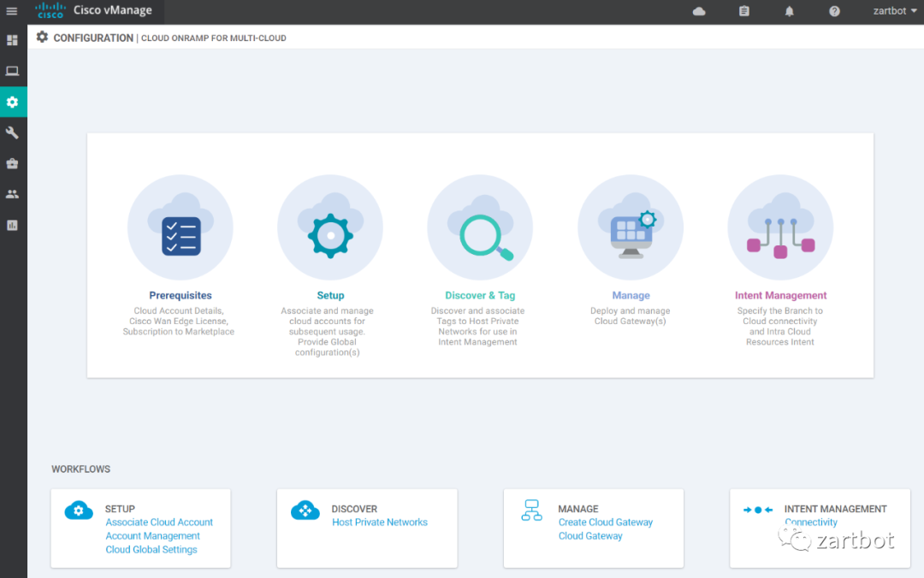Click the cloud icon in top bar
The width and height of the screenshot is (924, 578).
click(699, 11)
